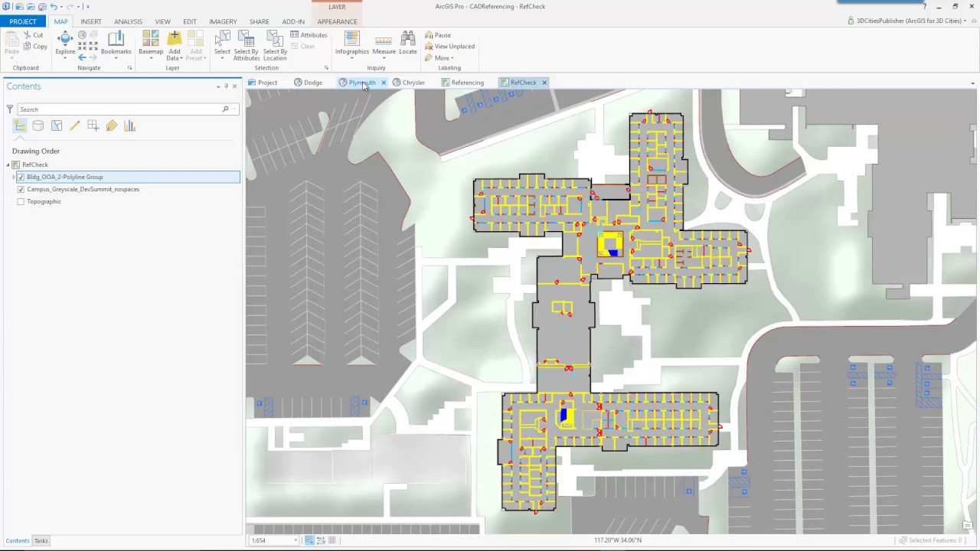Viewport: 980px width, 551px height.
Task: Uncheck Campus_Greyscale_DevSummit_nospaces layer visibility
Action: (21, 189)
